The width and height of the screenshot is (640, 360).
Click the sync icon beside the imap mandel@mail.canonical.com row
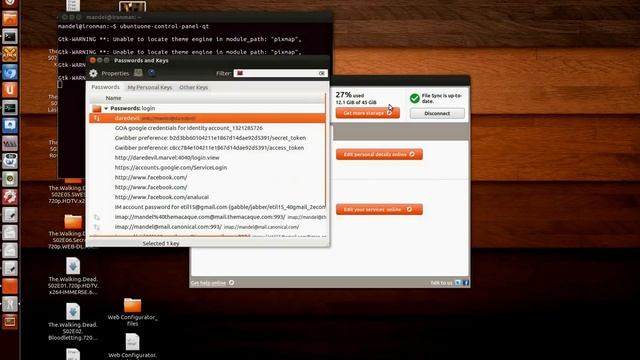tap(97, 227)
